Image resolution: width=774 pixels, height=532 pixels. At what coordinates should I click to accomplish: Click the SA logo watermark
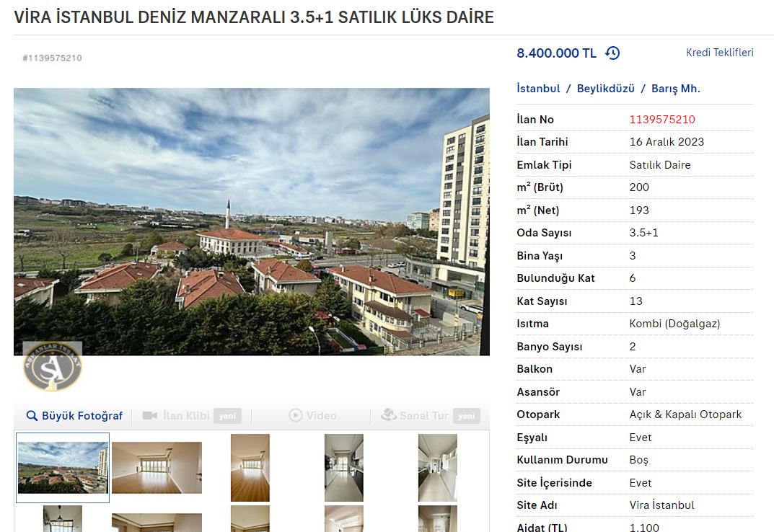[x=53, y=367]
